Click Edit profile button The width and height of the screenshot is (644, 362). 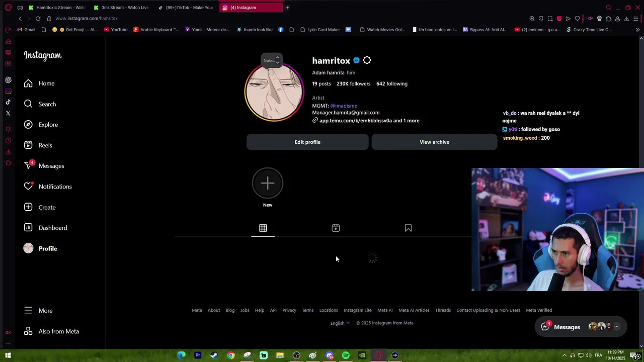pos(307,142)
